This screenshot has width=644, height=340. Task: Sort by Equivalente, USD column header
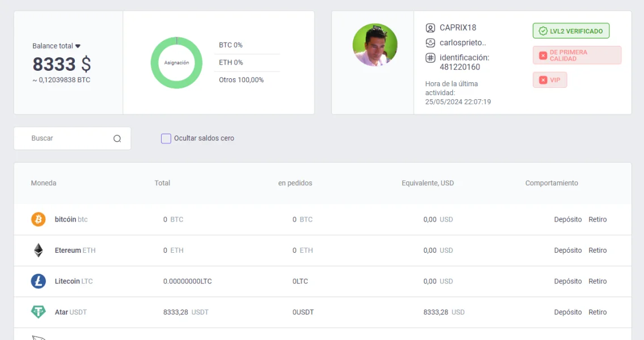427,183
